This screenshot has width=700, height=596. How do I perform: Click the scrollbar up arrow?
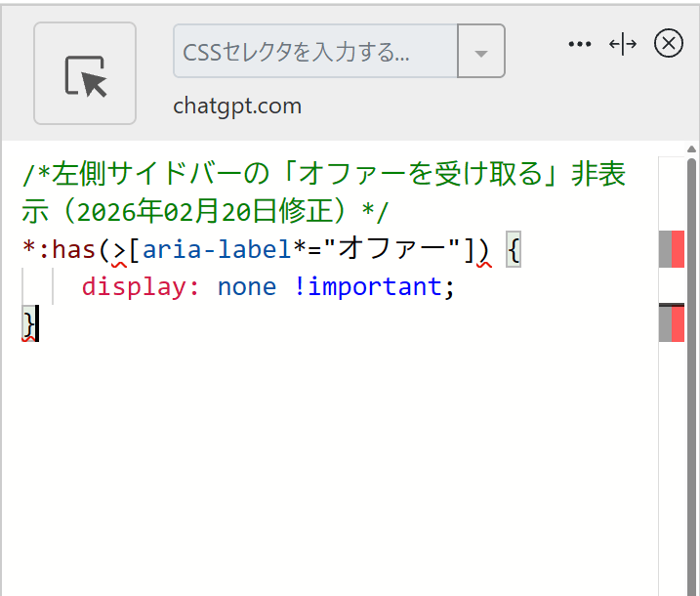click(692, 150)
